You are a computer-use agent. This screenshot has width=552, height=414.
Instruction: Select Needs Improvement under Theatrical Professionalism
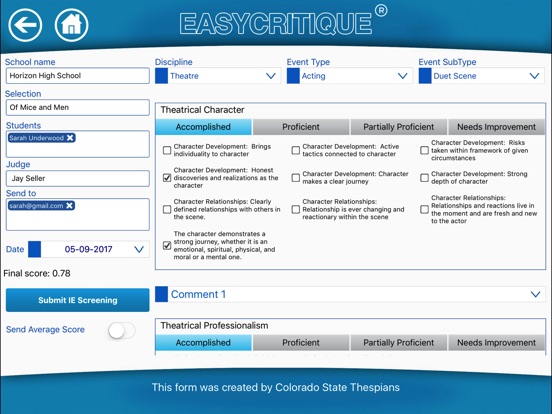click(x=496, y=343)
